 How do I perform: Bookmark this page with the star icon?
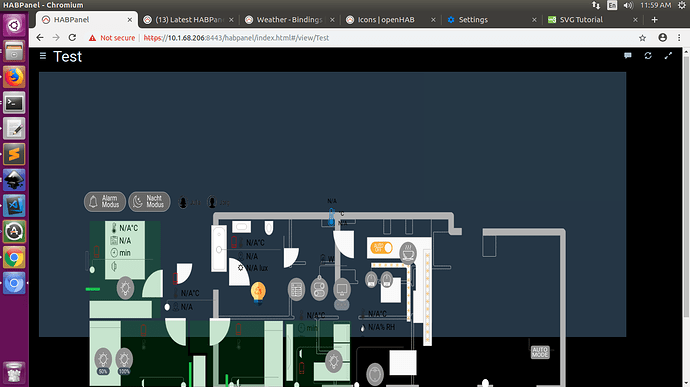coord(642,38)
